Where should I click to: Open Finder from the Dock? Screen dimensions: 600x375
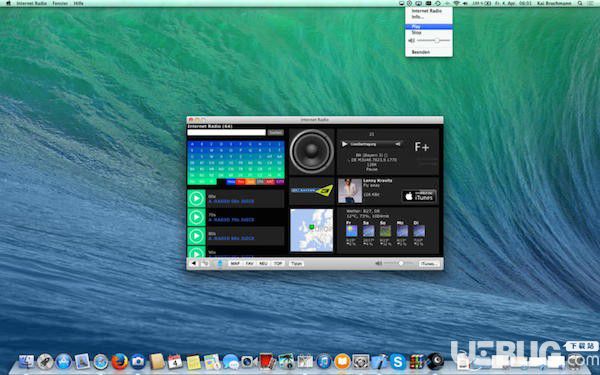click(26, 361)
